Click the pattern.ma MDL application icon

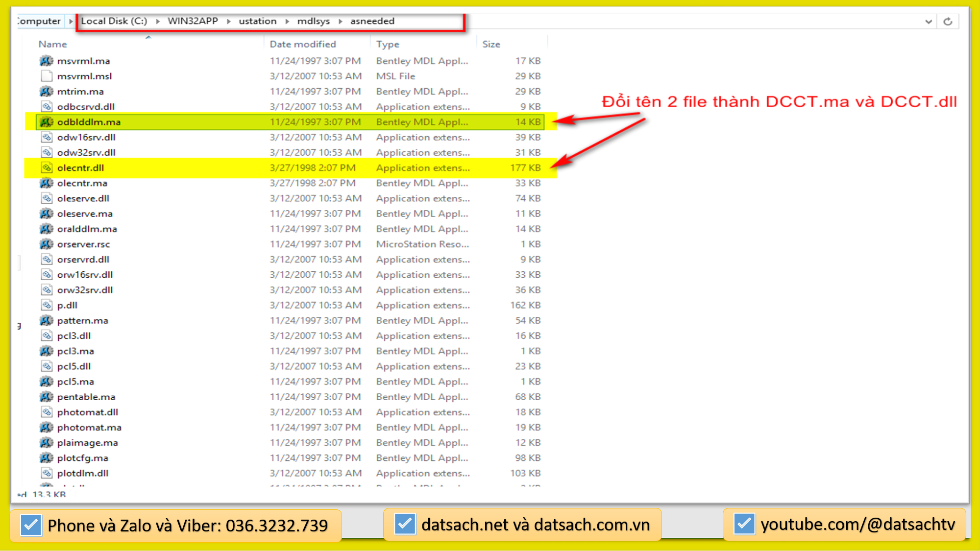coord(47,320)
